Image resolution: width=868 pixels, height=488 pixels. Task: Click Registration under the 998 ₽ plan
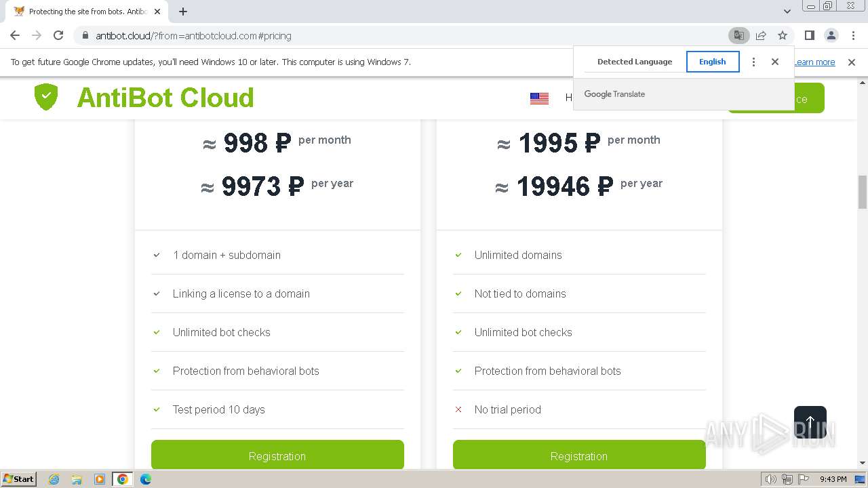coord(277,455)
